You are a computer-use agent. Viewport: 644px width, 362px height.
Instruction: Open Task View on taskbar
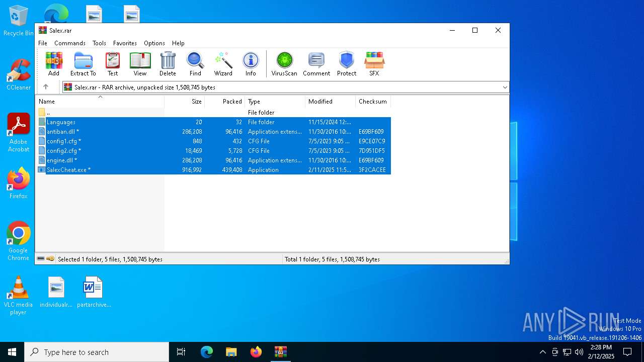(181, 352)
